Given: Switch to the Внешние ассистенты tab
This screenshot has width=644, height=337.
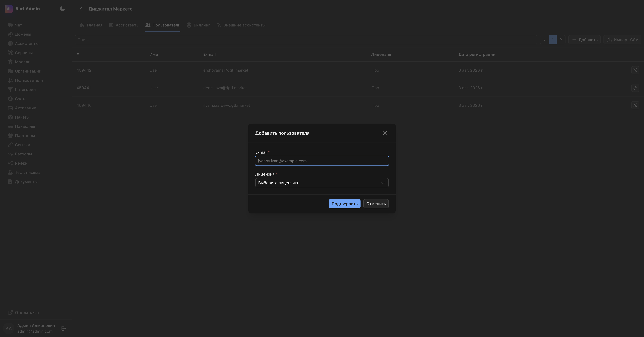Looking at the screenshot, I should pos(241,25).
